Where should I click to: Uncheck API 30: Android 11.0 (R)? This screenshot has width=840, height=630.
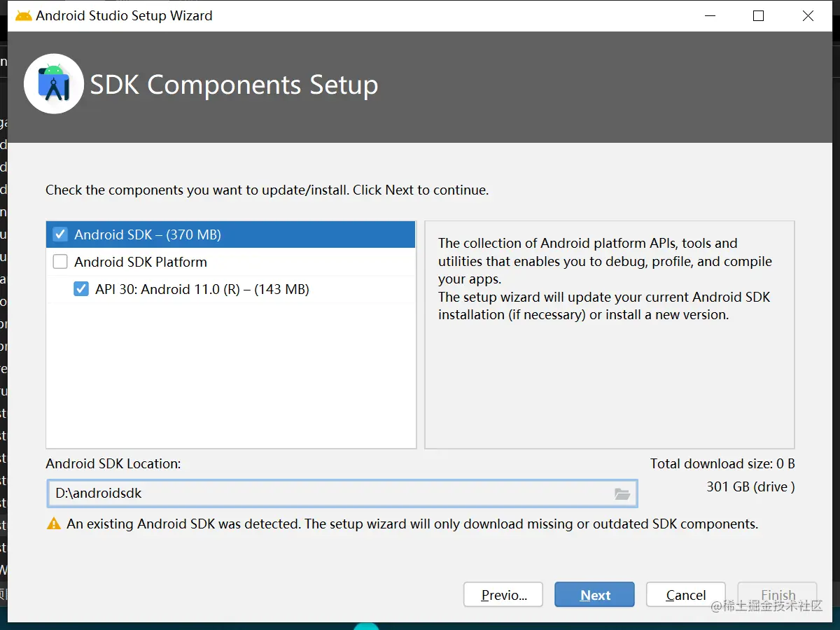81,289
